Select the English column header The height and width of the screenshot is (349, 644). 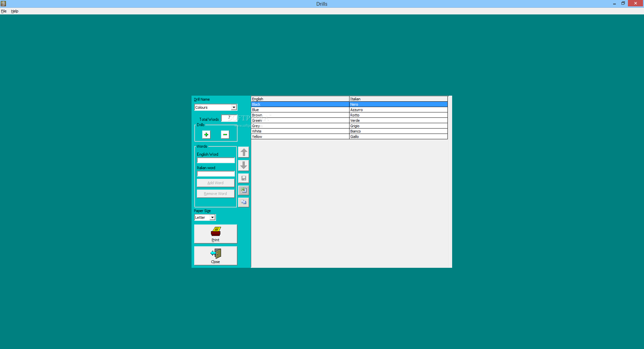point(300,99)
